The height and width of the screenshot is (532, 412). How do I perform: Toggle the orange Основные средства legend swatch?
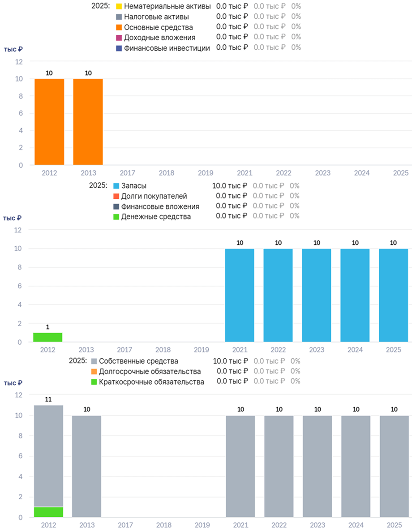coord(119,27)
